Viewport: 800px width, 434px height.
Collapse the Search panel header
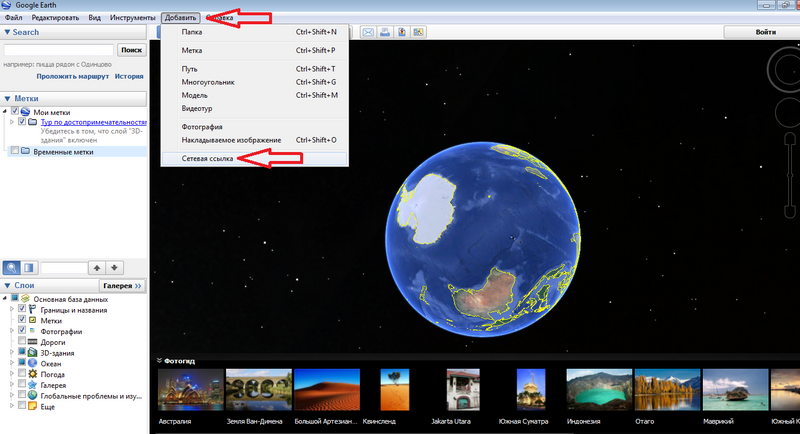[7, 32]
